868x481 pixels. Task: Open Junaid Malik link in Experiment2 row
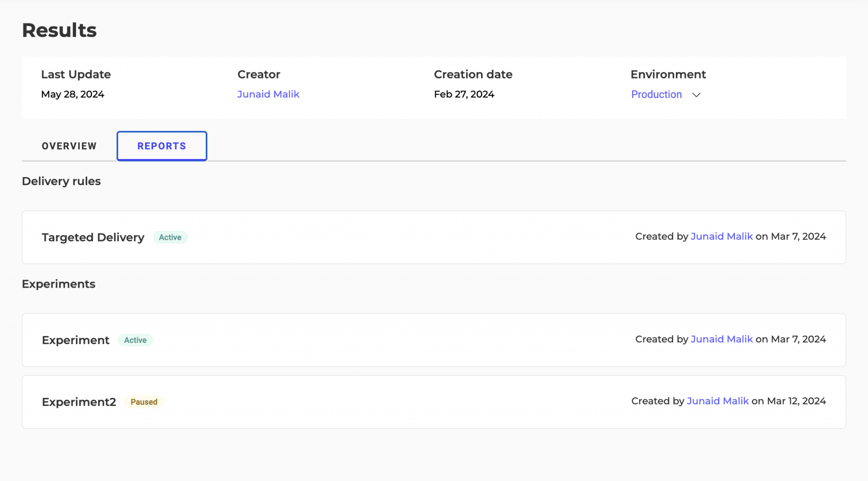click(717, 401)
